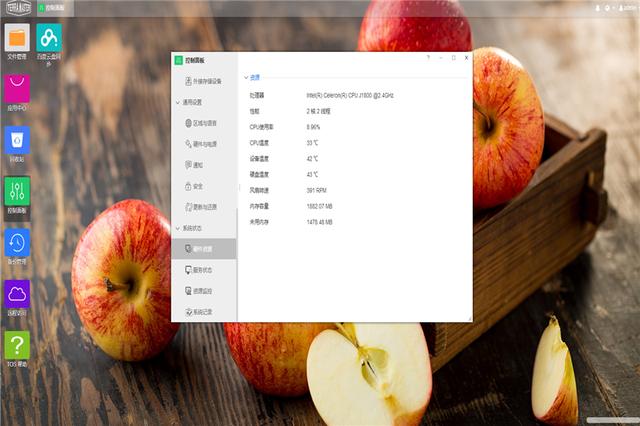This screenshot has width=640, height=426.
Task: Maximize the control panel window
Action: 453,58
